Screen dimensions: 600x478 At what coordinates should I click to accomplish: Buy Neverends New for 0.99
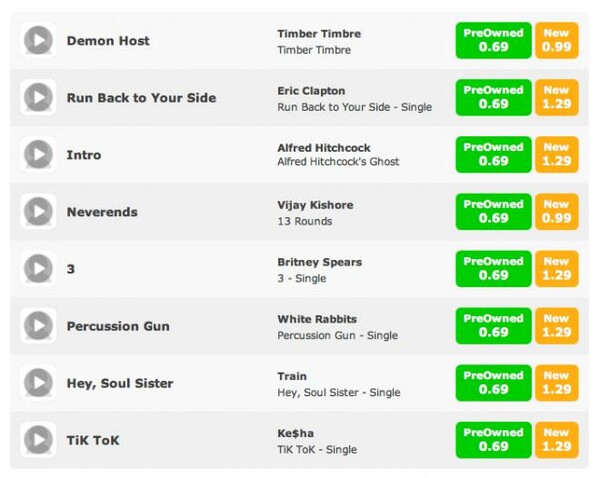[556, 211]
